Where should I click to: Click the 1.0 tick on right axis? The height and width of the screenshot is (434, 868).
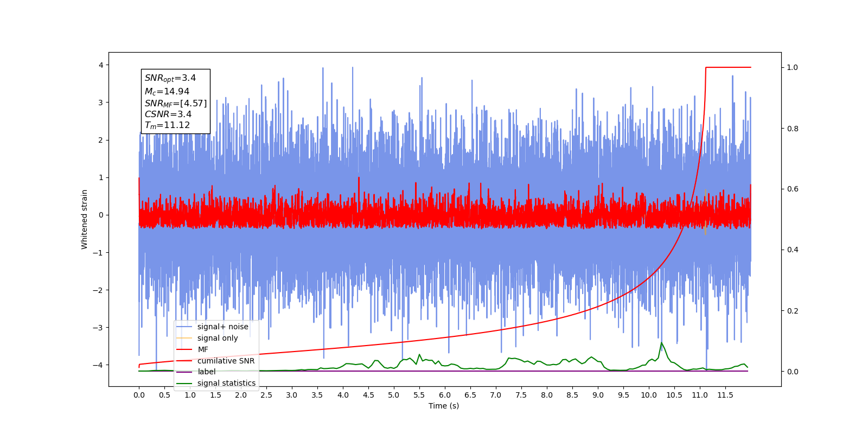(793, 67)
